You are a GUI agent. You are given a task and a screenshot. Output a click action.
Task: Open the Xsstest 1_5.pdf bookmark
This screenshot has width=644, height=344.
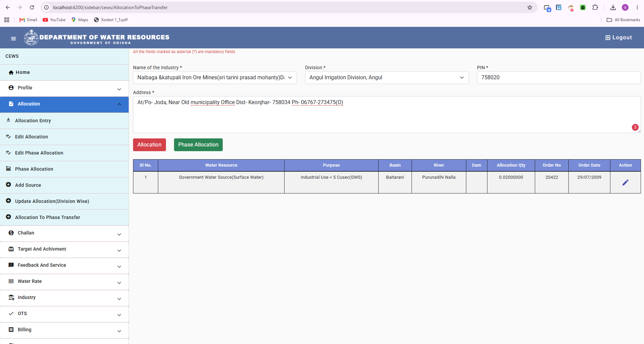pos(111,20)
